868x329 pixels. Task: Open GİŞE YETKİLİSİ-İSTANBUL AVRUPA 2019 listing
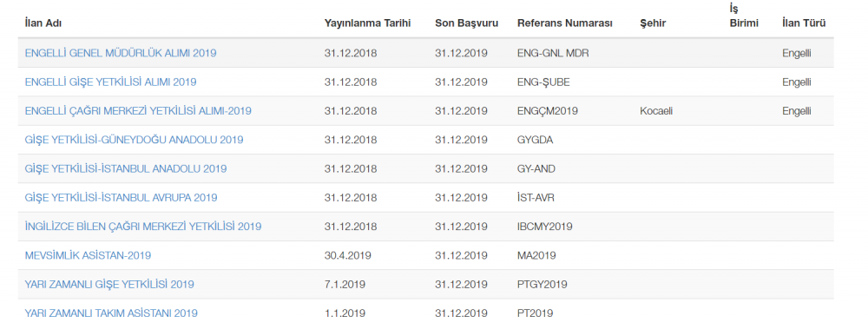click(122, 197)
